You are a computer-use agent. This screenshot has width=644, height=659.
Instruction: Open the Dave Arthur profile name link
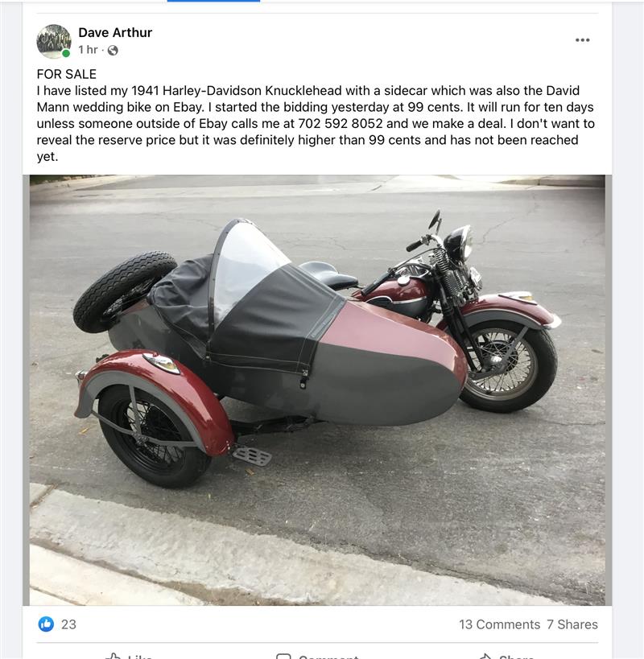pyautogui.click(x=115, y=32)
